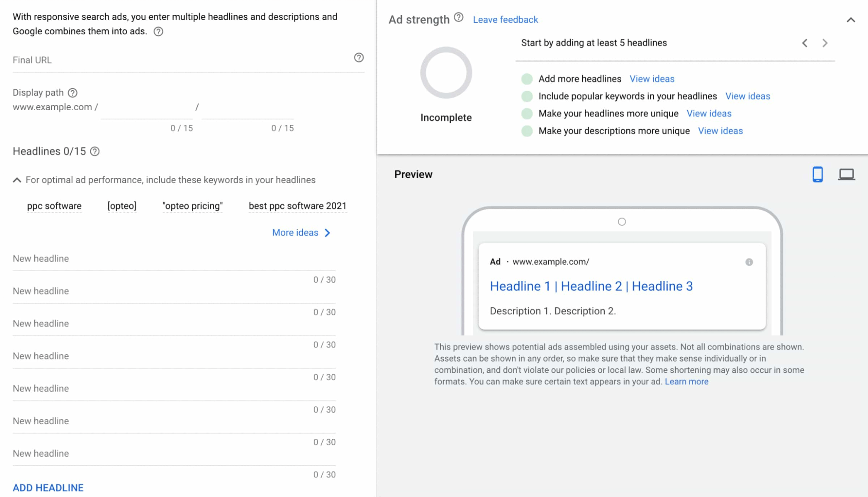Open the Learn more link under preview
This screenshot has height=497, width=868.
tap(687, 381)
